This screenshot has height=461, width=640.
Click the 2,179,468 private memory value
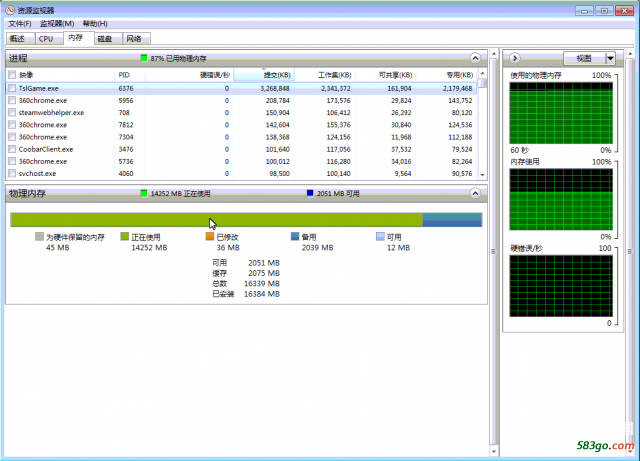457,88
